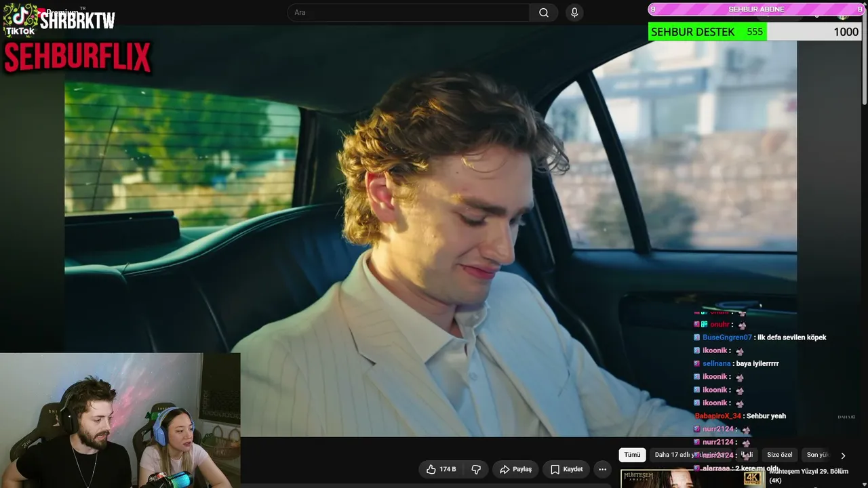Select the Tümü filter chip

(632, 455)
